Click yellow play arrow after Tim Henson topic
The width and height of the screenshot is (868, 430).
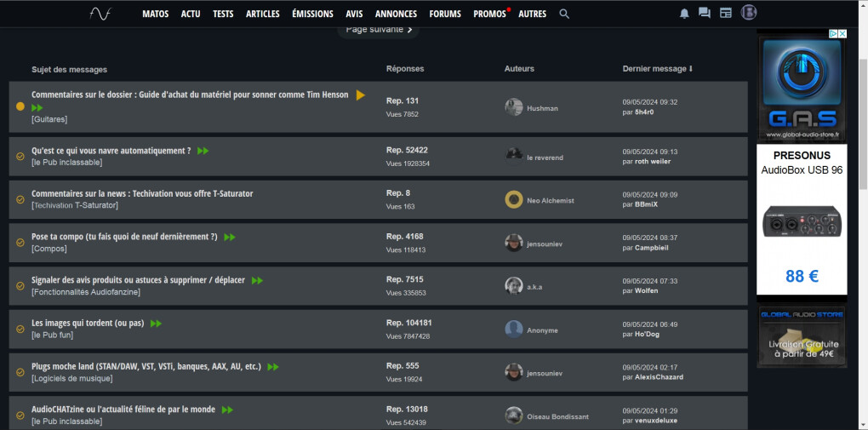point(361,95)
